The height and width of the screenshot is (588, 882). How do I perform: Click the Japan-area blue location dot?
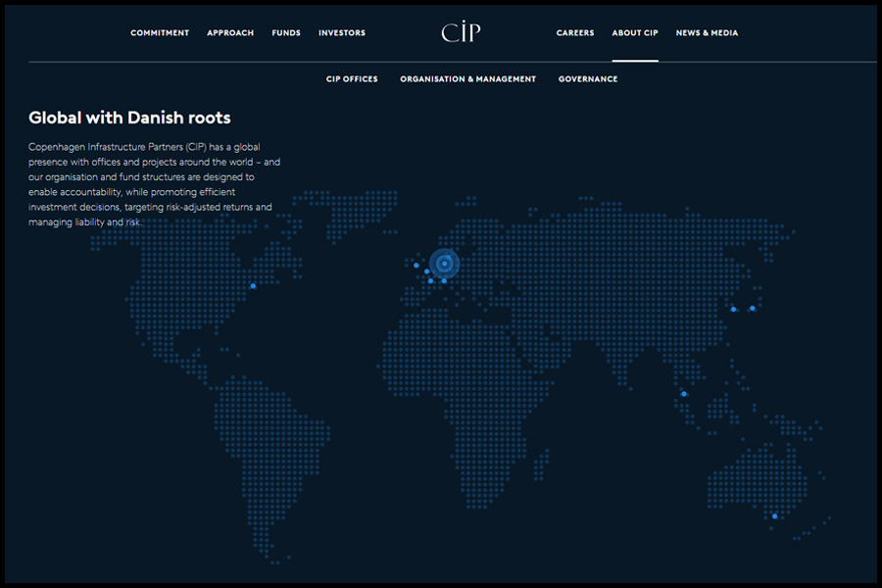coord(753,307)
